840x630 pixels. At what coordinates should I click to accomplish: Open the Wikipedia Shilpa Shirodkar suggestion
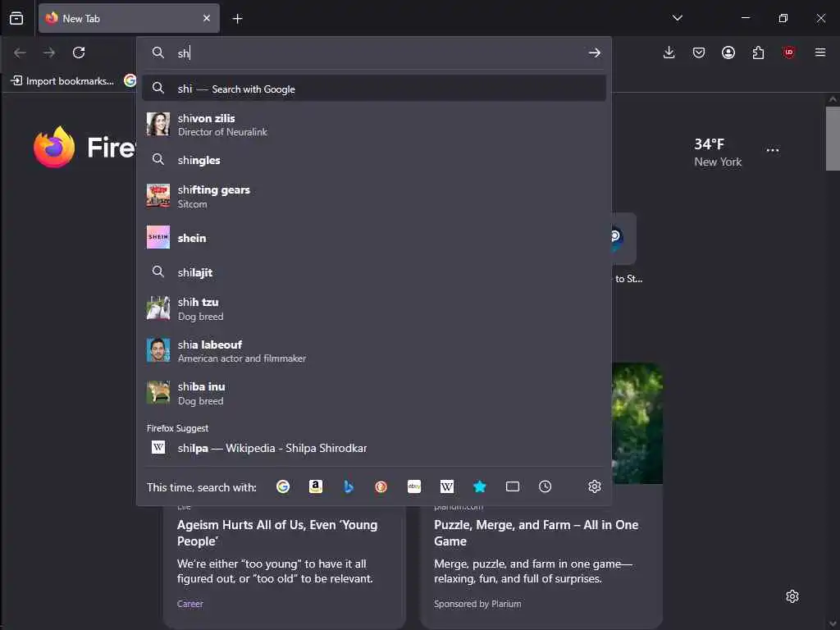374,448
